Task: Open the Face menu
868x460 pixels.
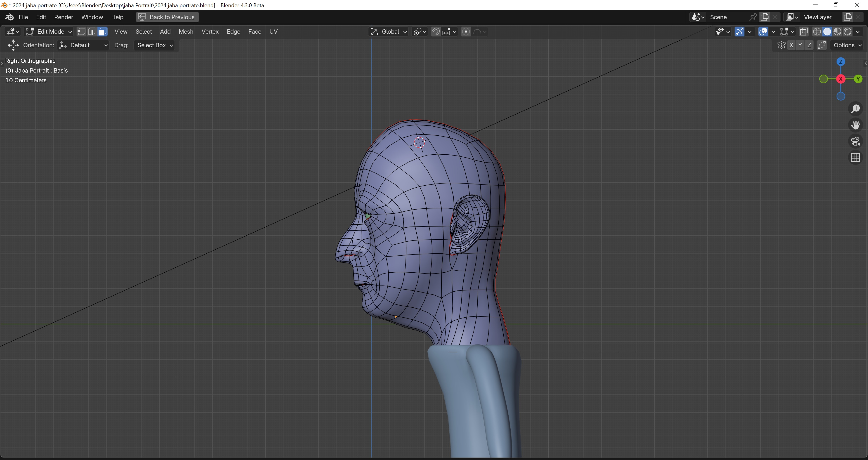Action: click(254, 31)
